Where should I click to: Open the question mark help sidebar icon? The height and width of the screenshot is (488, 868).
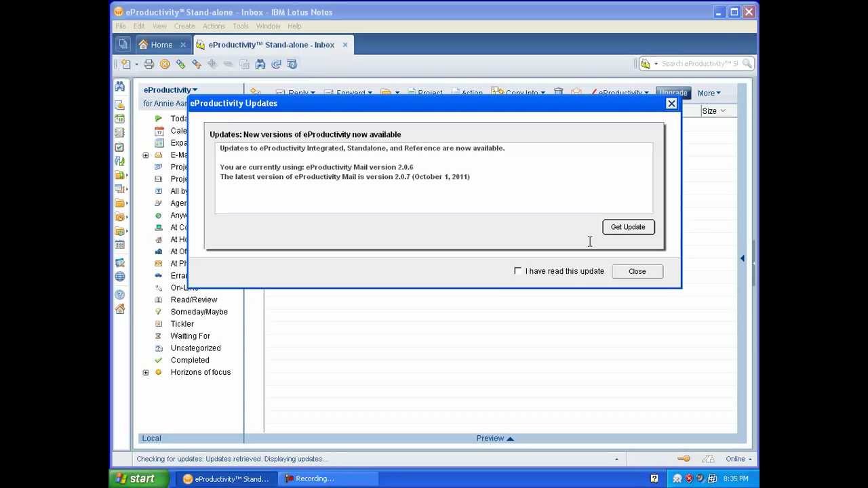click(120, 295)
